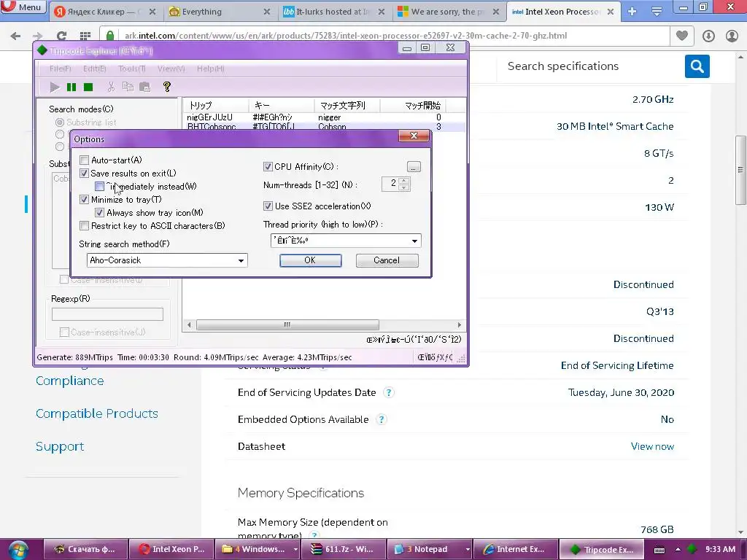Viewport: 747px width, 560px height.
Task: Open the Opera Menu button
Action: pos(23,7)
